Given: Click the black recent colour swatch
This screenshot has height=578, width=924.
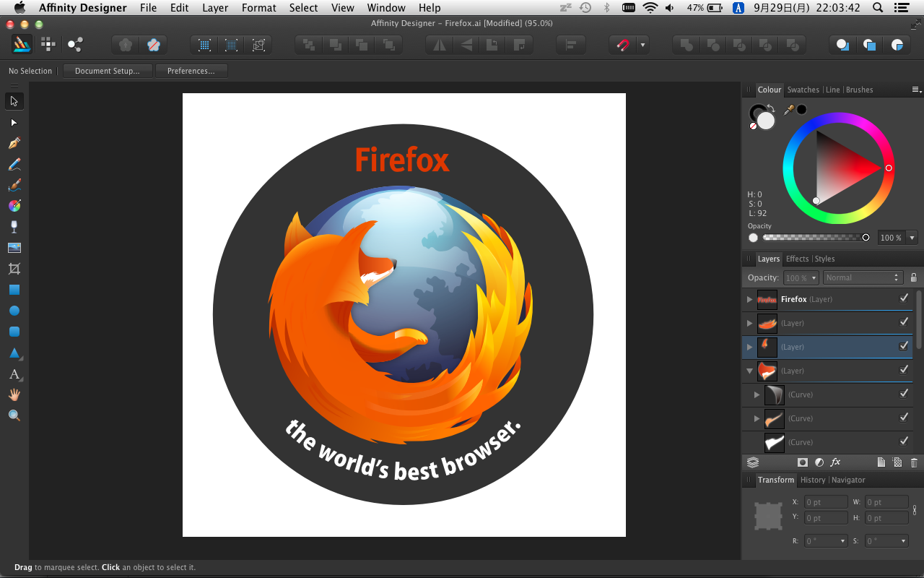Looking at the screenshot, I should pos(801,110).
